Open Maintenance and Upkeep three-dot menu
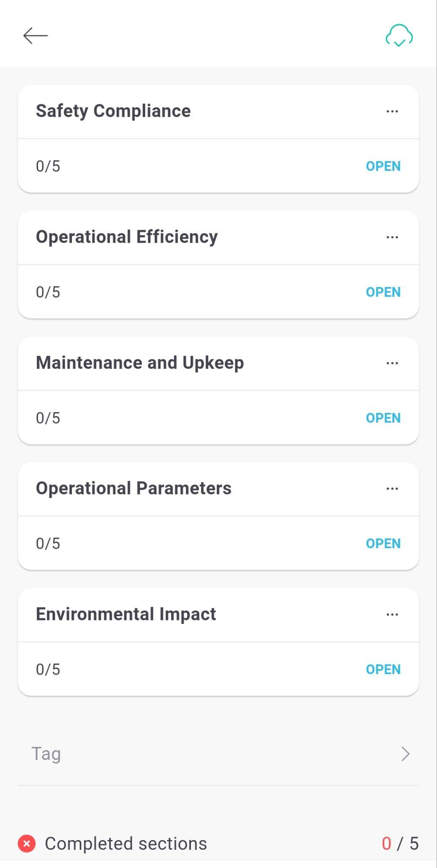Image resolution: width=437 pixels, height=868 pixels. coord(392,363)
